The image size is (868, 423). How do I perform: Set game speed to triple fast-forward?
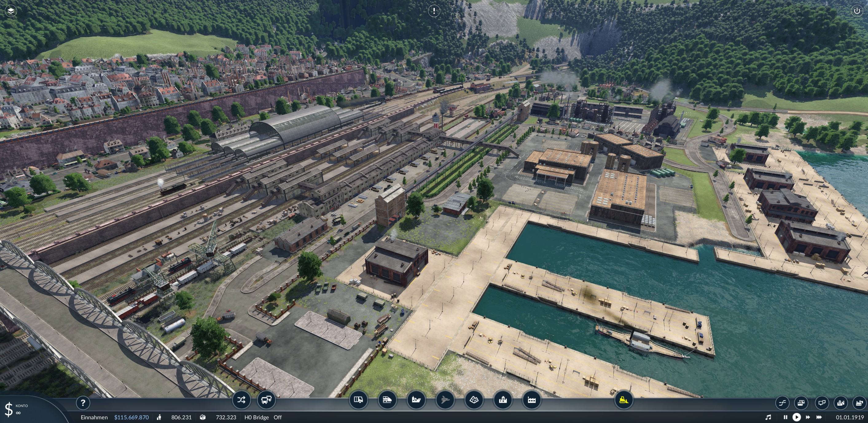(x=819, y=417)
